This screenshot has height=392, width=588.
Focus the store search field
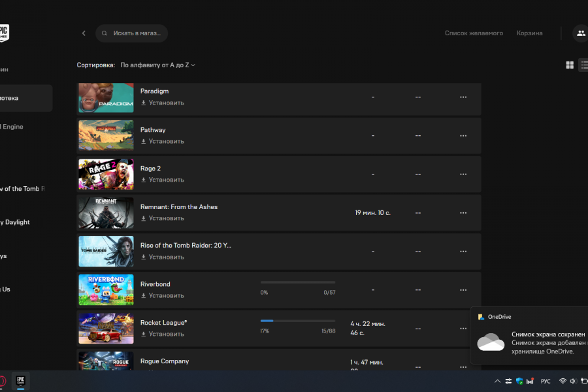click(131, 33)
